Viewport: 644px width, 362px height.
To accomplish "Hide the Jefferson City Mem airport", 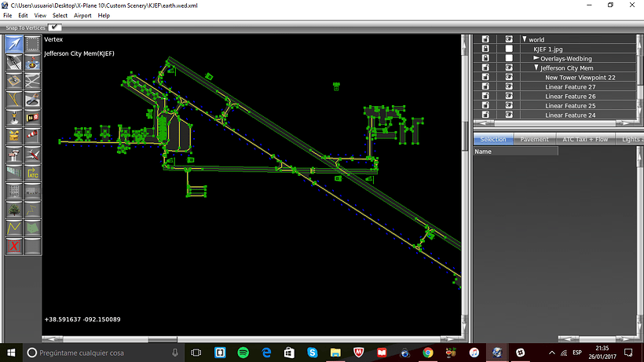I will pyautogui.click(x=509, y=68).
